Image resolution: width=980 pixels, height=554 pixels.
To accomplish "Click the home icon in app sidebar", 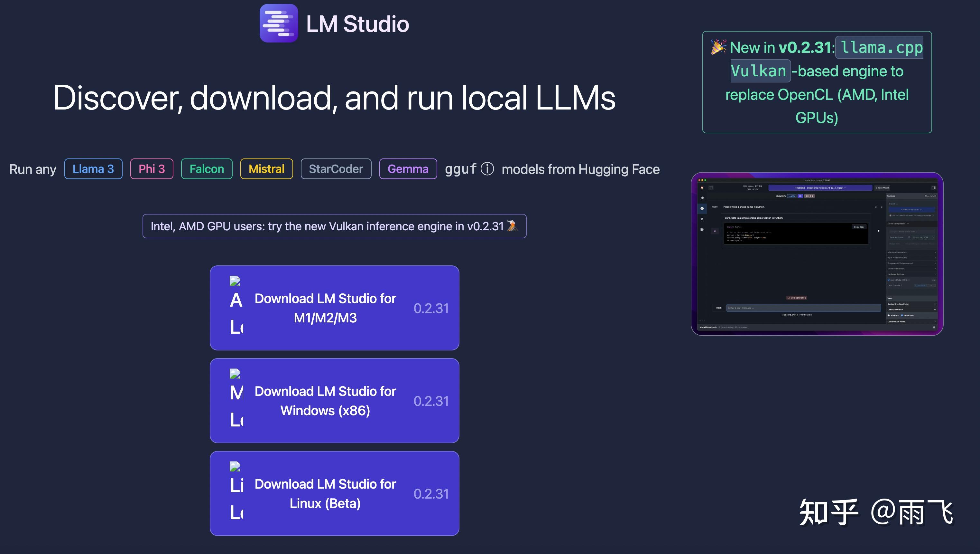I will [x=702, y=188].
